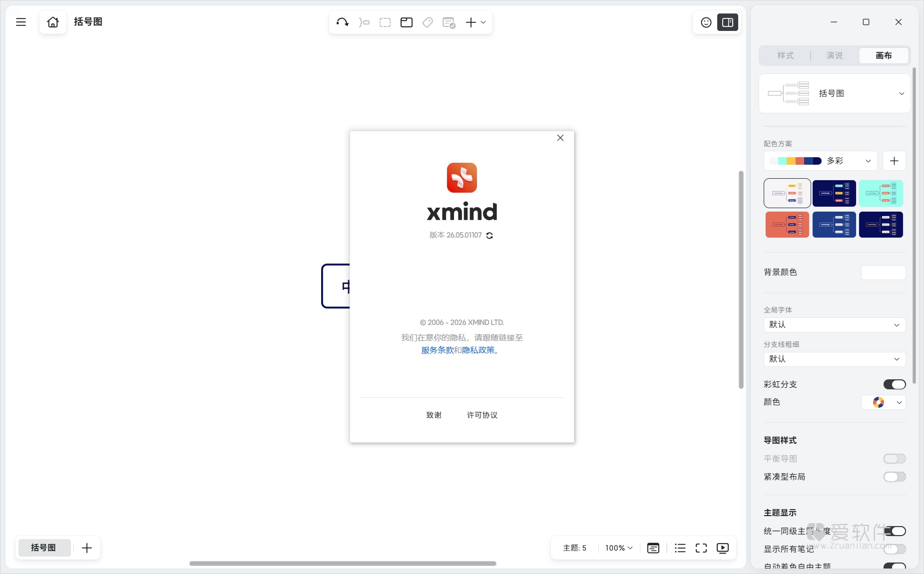The image size is (924, 574).
Task: Open the 隐私政策 link
Action: click(x=478, y=350)
